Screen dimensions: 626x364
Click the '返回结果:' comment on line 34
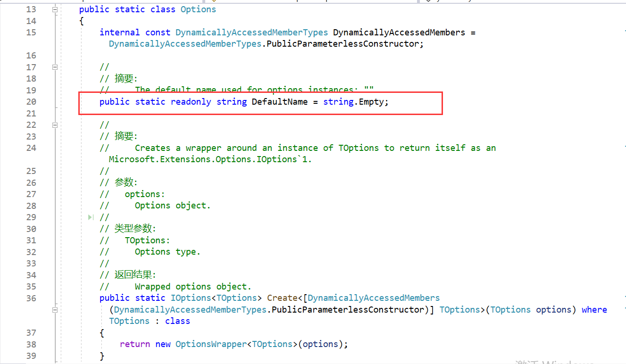coord(135,275)
